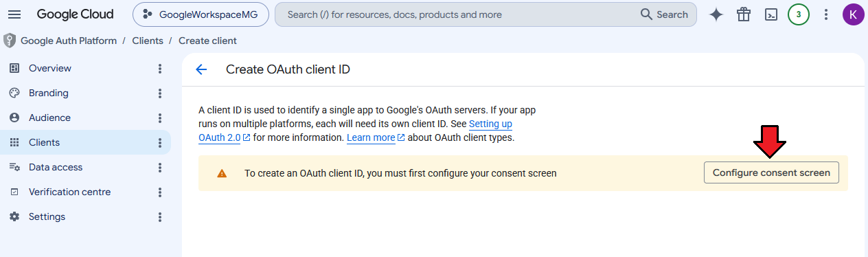Image resolution: width=868 pixels, height=257 pixels.
Task: Click Configure consent screen button
Action: [771, 173]
